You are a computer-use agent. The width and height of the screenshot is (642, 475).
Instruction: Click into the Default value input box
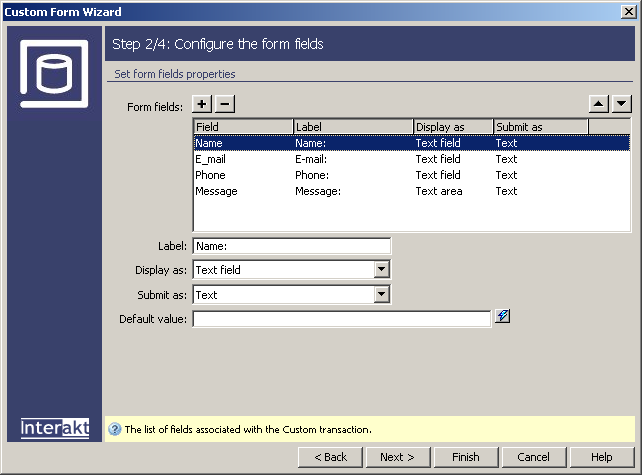(341, 319)
